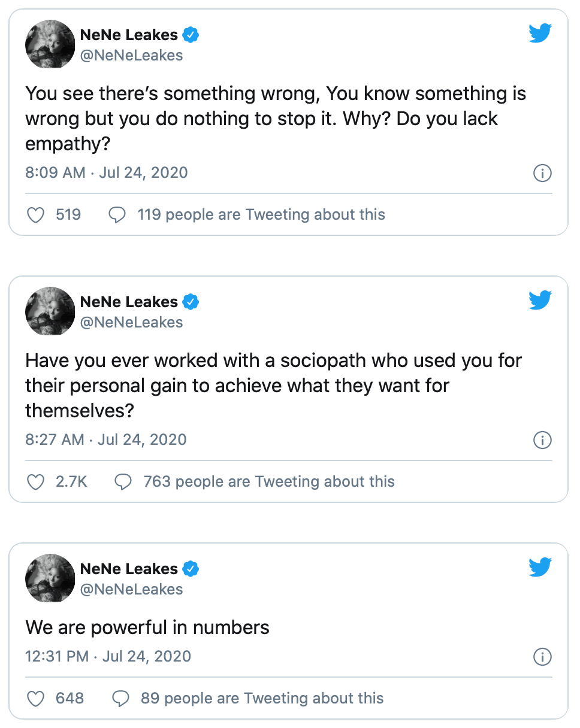580x728 pixels.
Task: Open info icon on the 8:09 AM tweet
Action: click(x=542, y=174)
